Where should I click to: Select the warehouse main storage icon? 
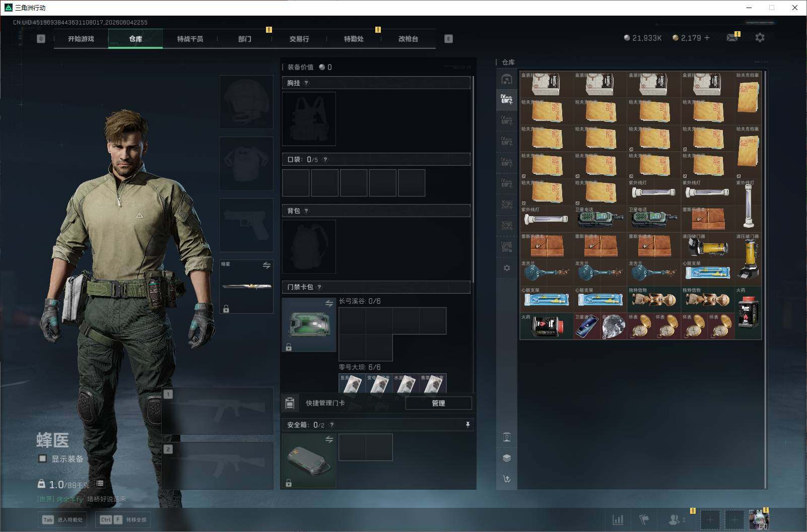click(x=507, y=79)
